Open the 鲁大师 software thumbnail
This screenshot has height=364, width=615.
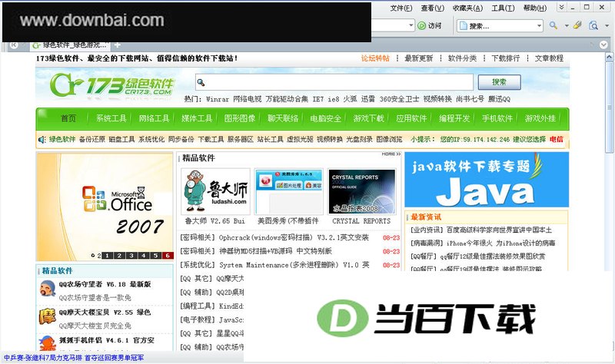pos(215,192)
